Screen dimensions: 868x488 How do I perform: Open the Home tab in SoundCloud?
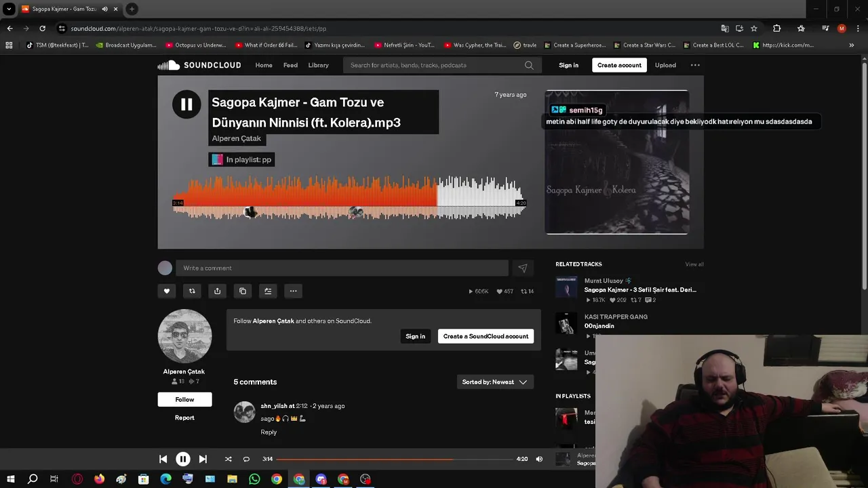click(x=264, y=65)
